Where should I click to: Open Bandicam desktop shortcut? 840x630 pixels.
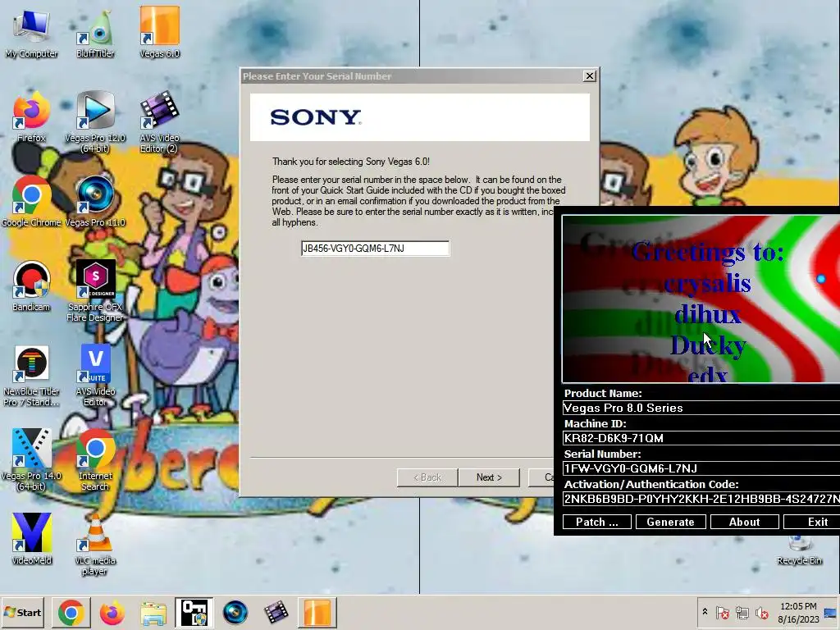pyautogui.click(x=31, y=286)
